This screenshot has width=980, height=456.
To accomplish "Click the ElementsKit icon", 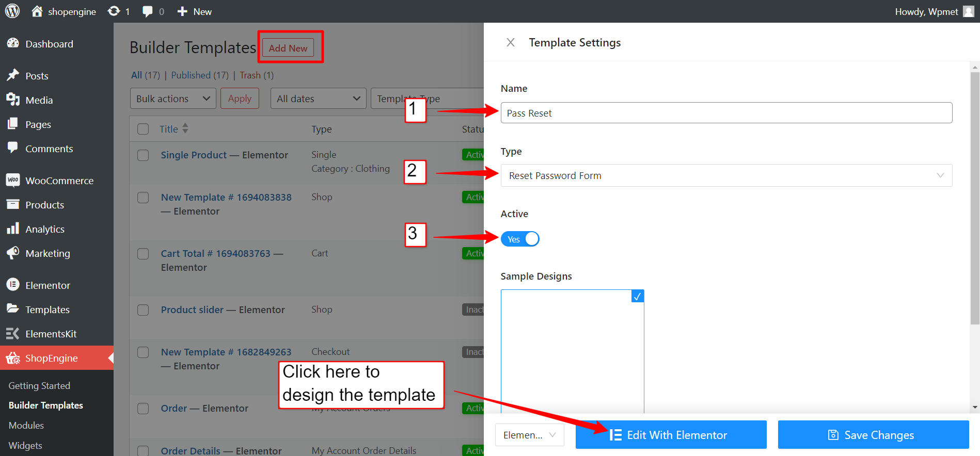I will [13, 333].
